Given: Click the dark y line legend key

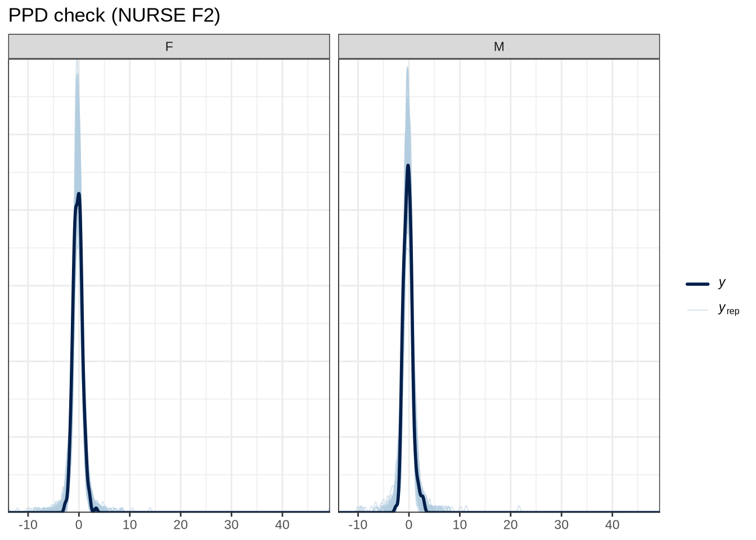Looking at the screenshot, I should [697, 284].
